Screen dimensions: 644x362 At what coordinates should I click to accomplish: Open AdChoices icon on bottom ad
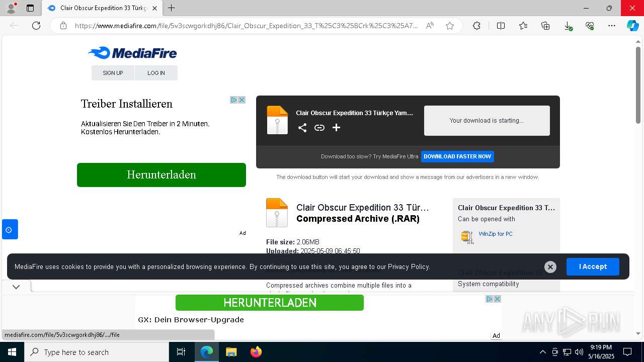489,299
